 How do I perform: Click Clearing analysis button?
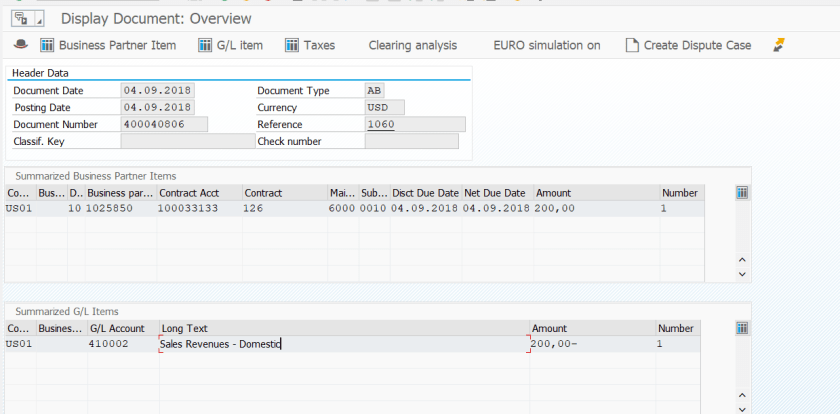[412, 45]
